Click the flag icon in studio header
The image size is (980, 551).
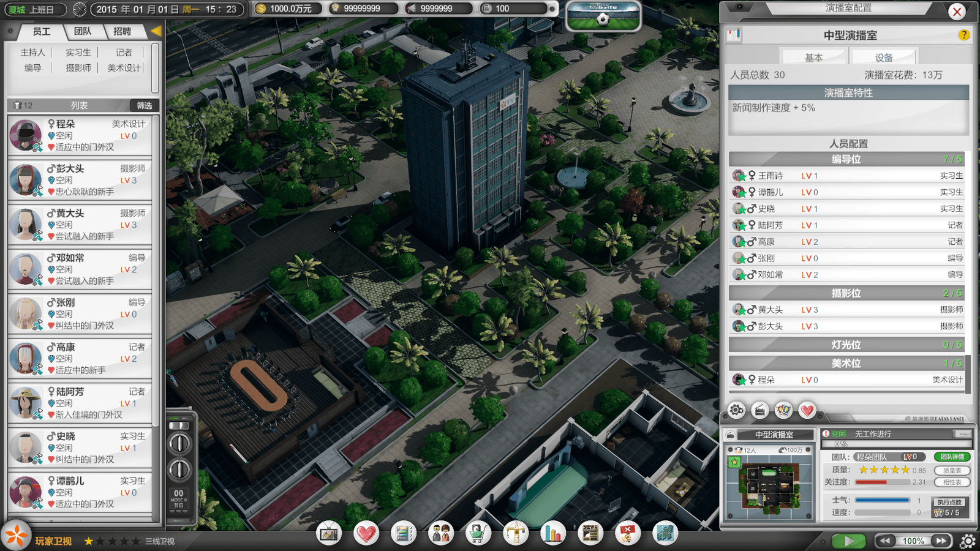tap(734, 34)
